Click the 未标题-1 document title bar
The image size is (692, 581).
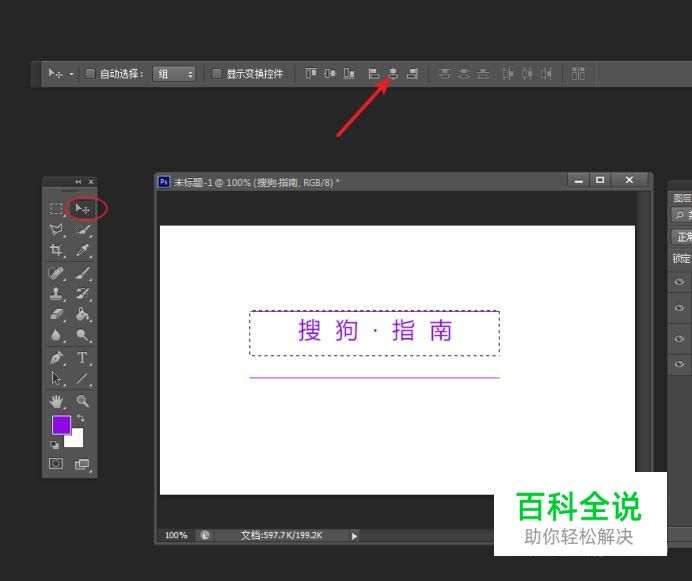point(361,182)
